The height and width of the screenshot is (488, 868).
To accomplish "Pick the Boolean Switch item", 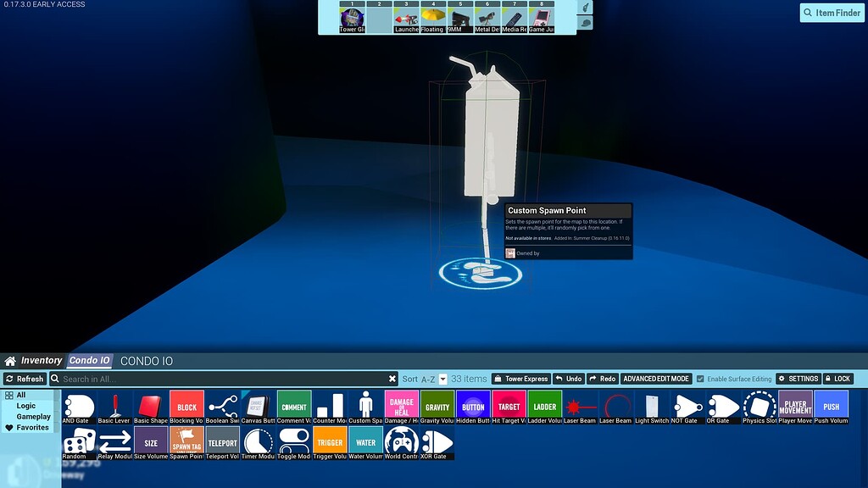I will (x=223, y=407).
